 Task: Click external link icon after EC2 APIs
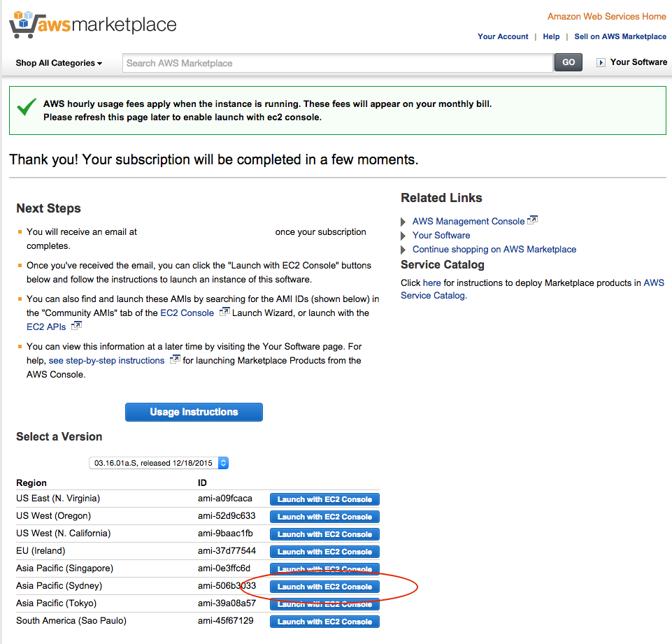[x=76, y=326]
